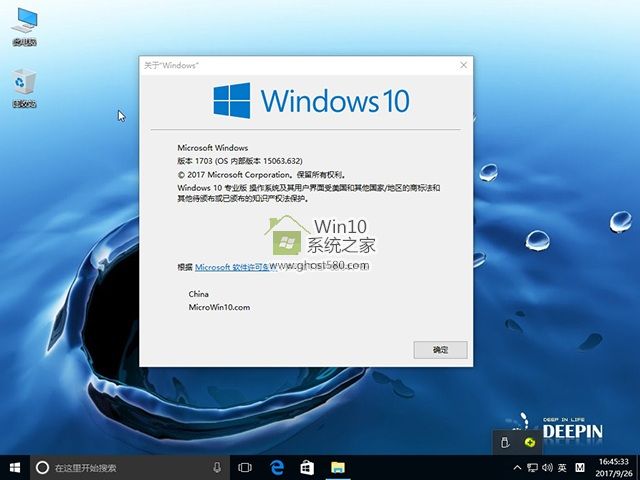Close the About Windows dialog
The height and width of the screenshot is (480, 640).
click(463, 65)
